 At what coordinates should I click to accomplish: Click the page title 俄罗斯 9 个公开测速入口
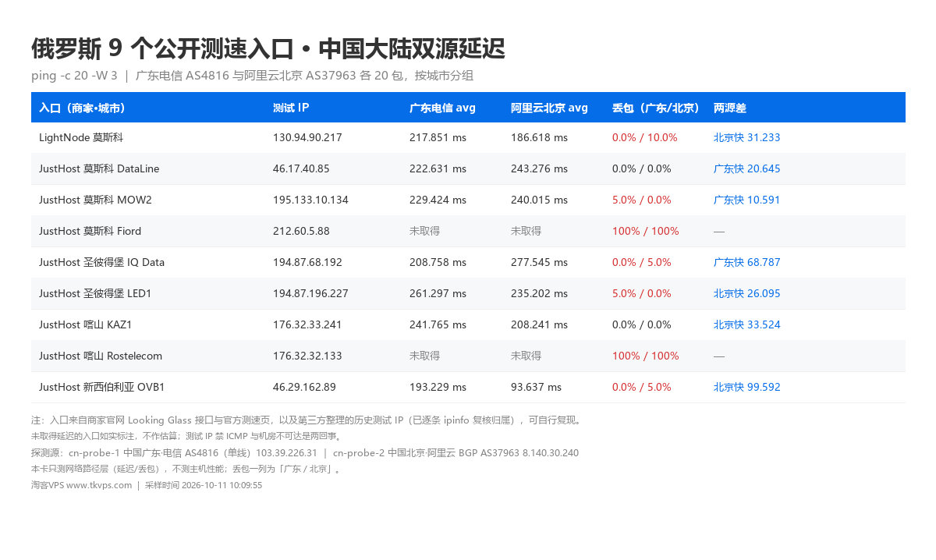[162, 49]
